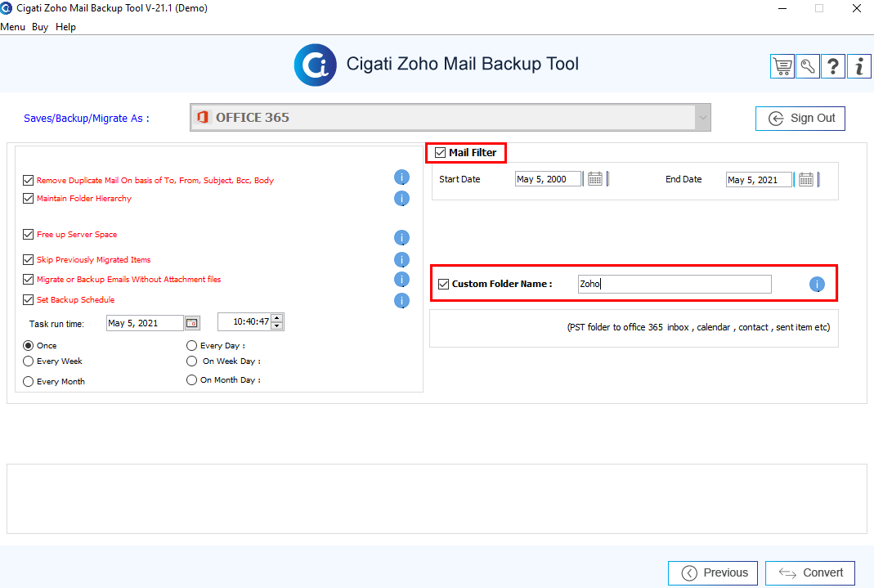Open the shopping cart buy icon
The image size is (874, 588).
pyautogui.click(x=782, y=66)
